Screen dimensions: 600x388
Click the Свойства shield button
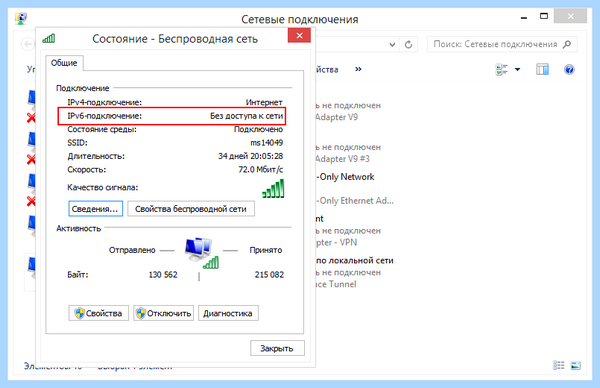(99, 313)
